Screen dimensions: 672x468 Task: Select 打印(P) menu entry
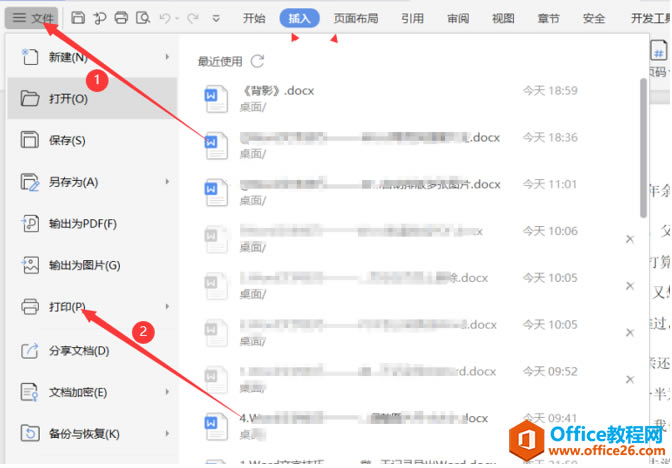[x=92, y=306]
